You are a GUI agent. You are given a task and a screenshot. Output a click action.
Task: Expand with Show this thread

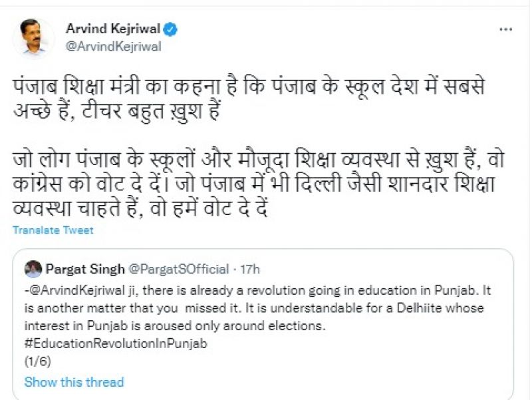(74, 382)
